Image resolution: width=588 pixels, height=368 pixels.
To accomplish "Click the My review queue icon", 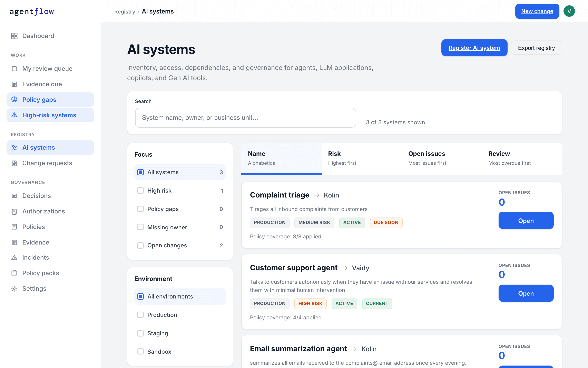I will 14,69.
